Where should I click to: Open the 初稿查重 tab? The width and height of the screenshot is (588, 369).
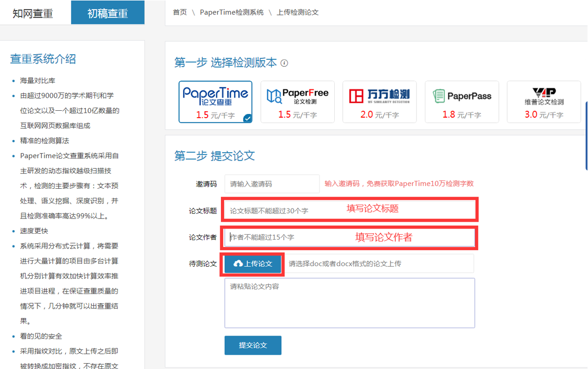(x=108, y=13)
